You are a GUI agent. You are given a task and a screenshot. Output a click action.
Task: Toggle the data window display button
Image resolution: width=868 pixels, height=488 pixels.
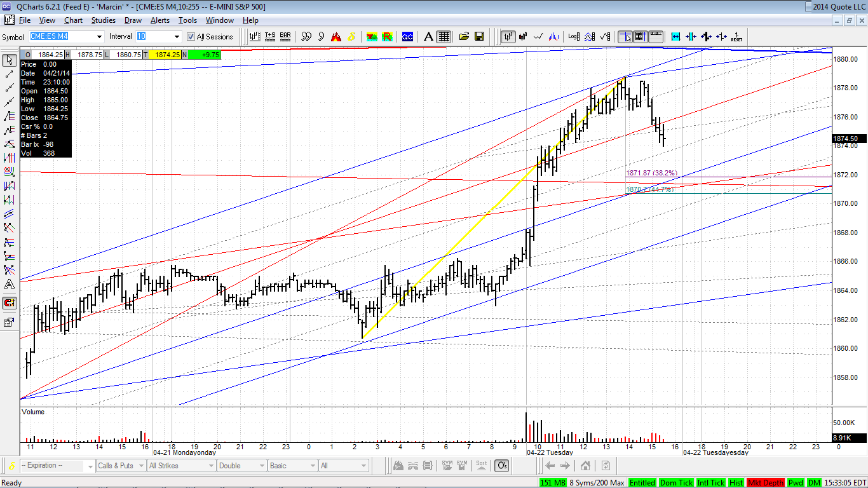(641, 36)
